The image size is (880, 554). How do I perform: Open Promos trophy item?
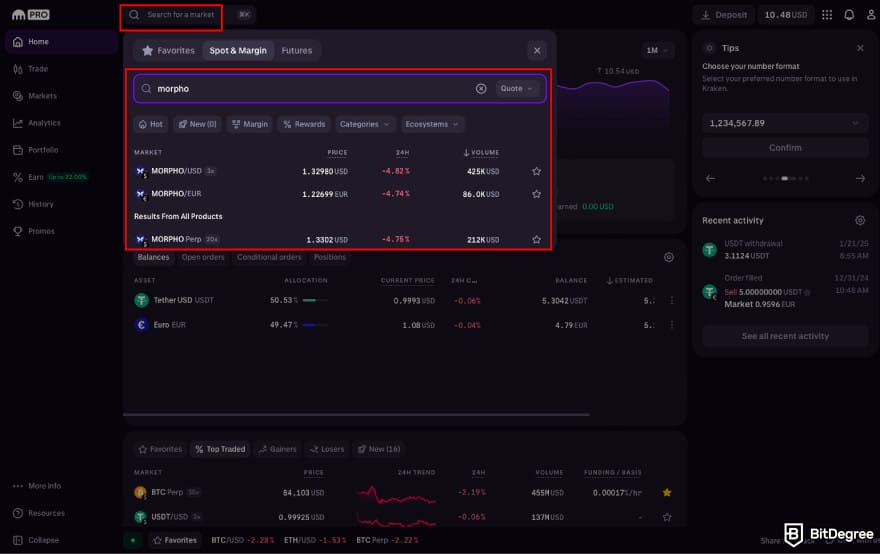61,231
